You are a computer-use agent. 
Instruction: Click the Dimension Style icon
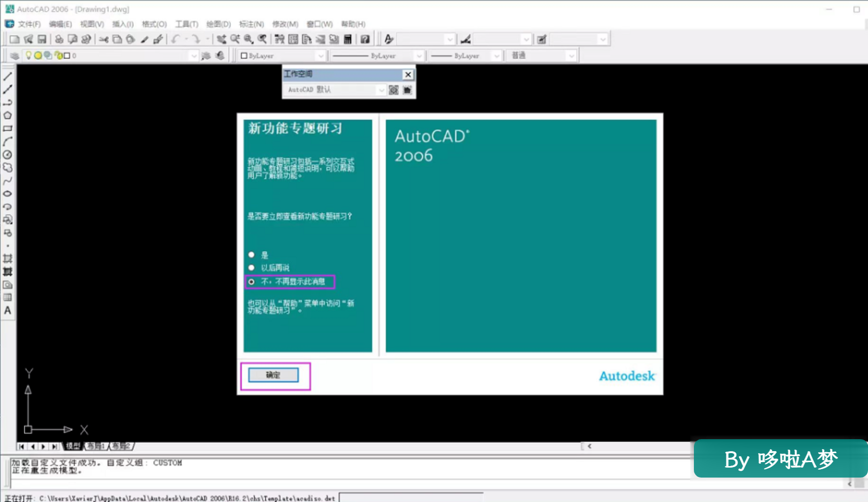pyautogui.click(x=465, y=39)
